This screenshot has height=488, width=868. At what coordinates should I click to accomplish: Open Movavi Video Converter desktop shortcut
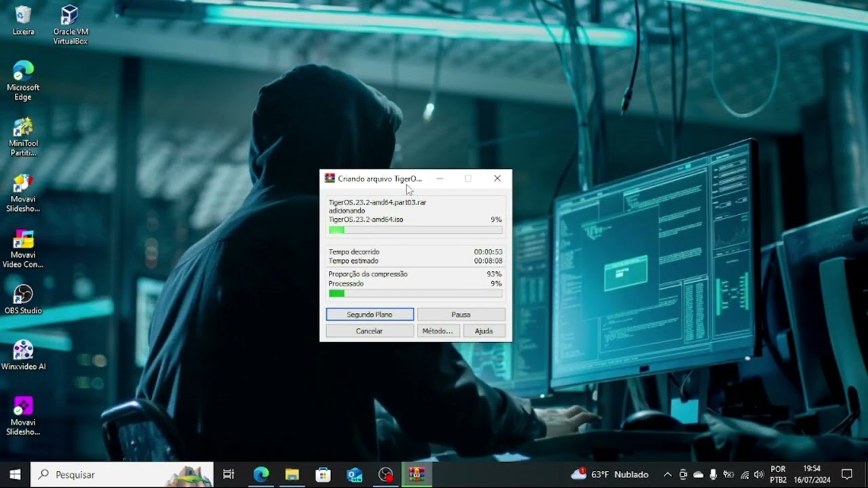click(x=23, y=249)
